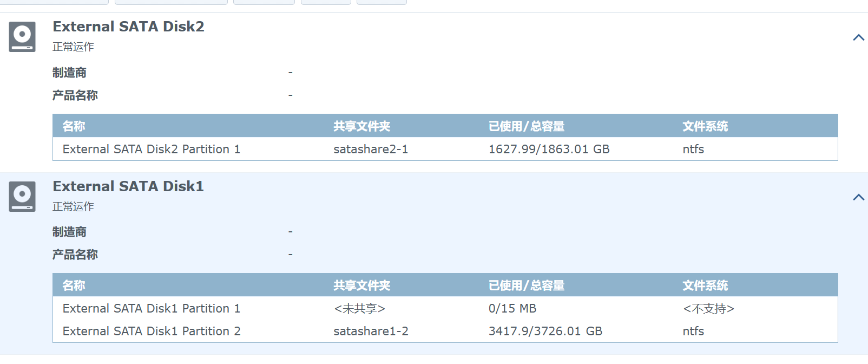Click 已使用/总容量 header in Disk2 table
868x364 pixels.
(527, 126)
